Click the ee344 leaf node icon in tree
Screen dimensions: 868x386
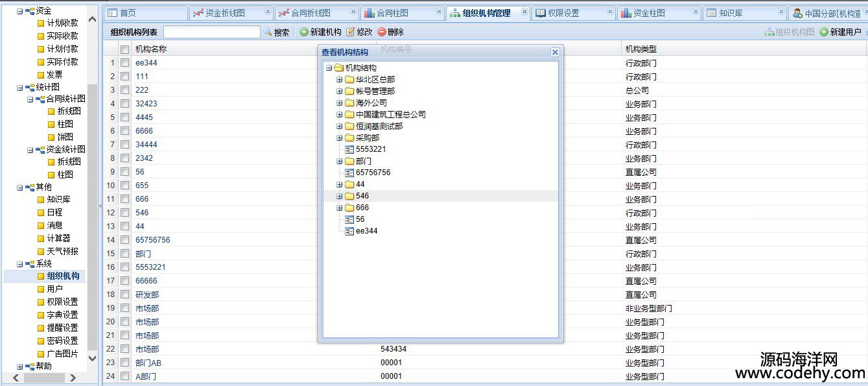pyautogui.click(x=349, y=231)
